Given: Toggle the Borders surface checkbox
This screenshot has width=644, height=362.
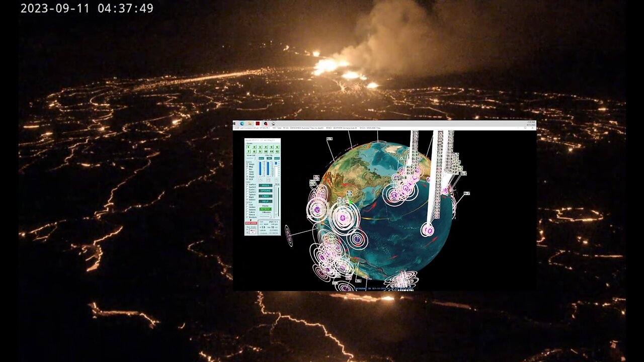Looking at the screenshot, I should (247, 217).
